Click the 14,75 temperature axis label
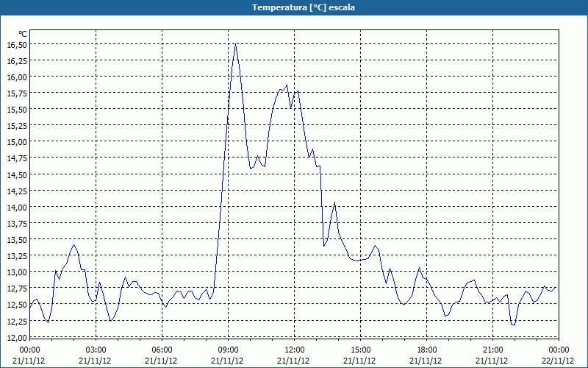Image resolution: width=588 pixels, height=368 pixels. click(x=17, y=158)
